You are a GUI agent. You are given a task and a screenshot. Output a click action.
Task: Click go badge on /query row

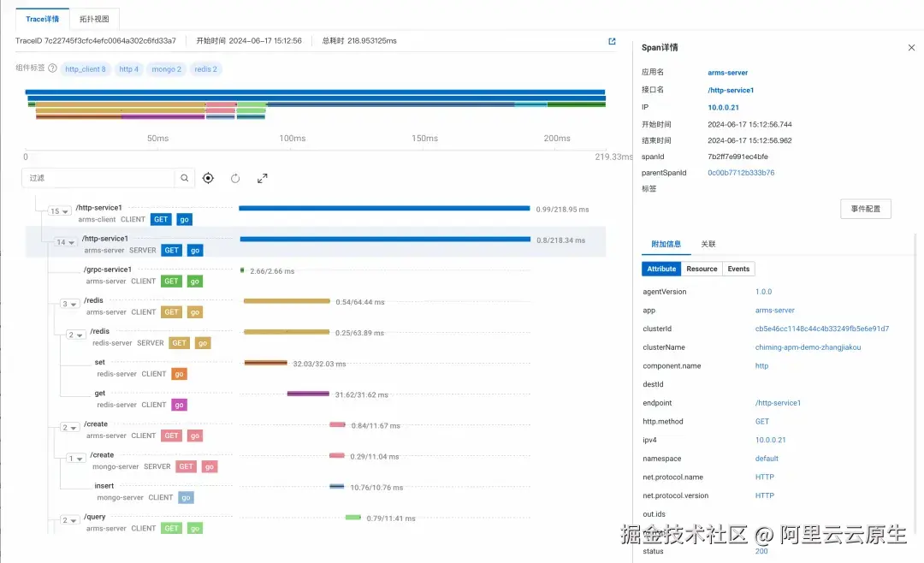point(194,528)
